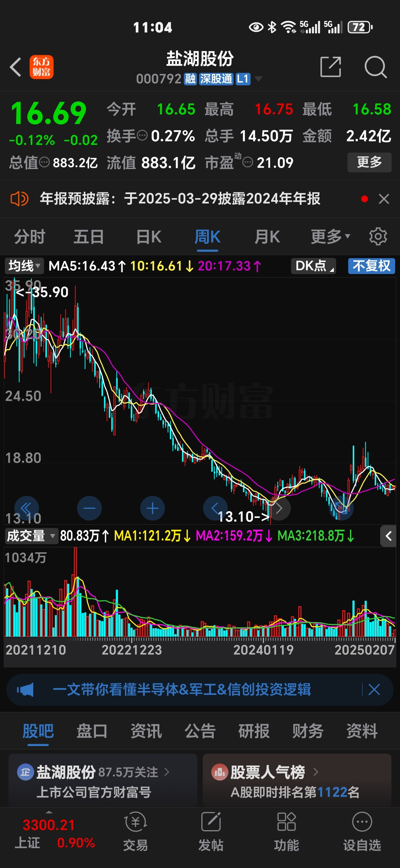
Task: Tap MA5:16.43 moving average value
Action: pos(87,266)
